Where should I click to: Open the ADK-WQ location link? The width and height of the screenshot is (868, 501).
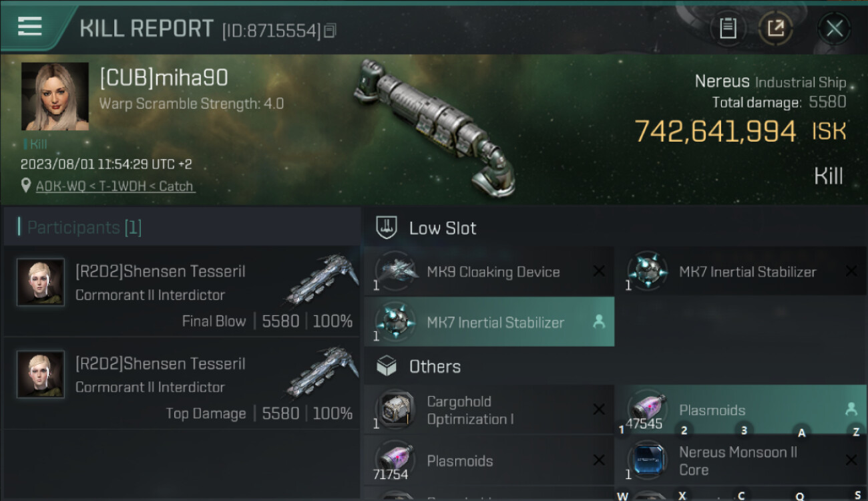115,186
